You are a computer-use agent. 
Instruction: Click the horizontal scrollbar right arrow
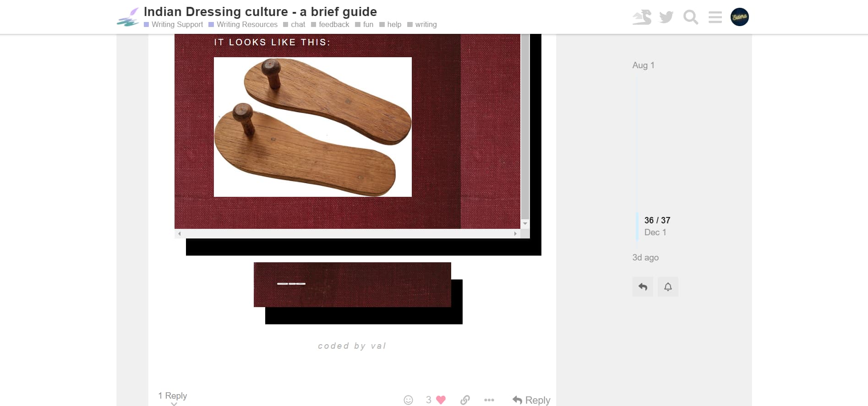click(515, 234)
